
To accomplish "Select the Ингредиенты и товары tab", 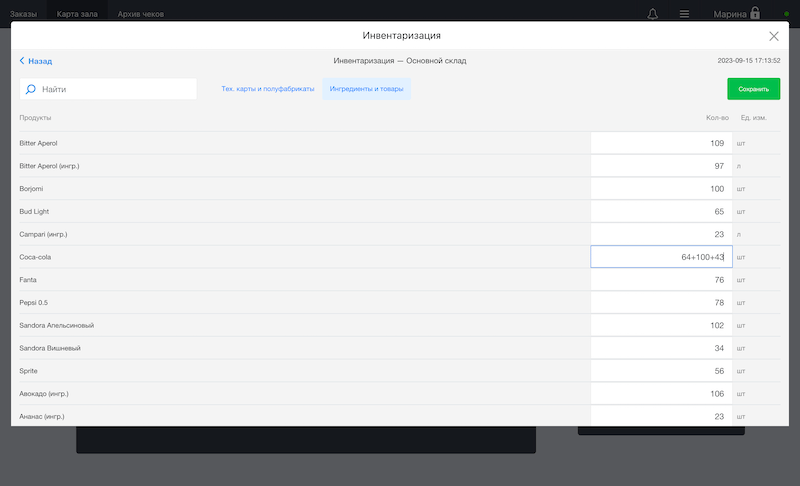I will click(x=366, y=89).
